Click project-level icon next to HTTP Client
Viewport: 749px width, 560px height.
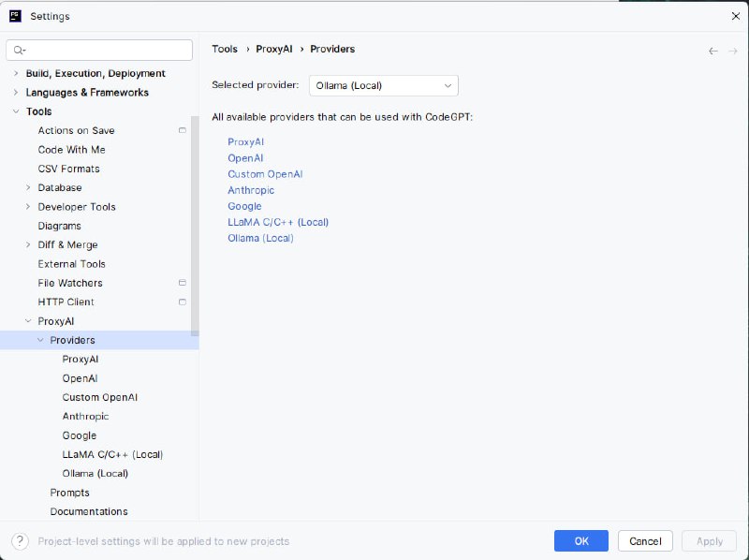click(182, 302)
